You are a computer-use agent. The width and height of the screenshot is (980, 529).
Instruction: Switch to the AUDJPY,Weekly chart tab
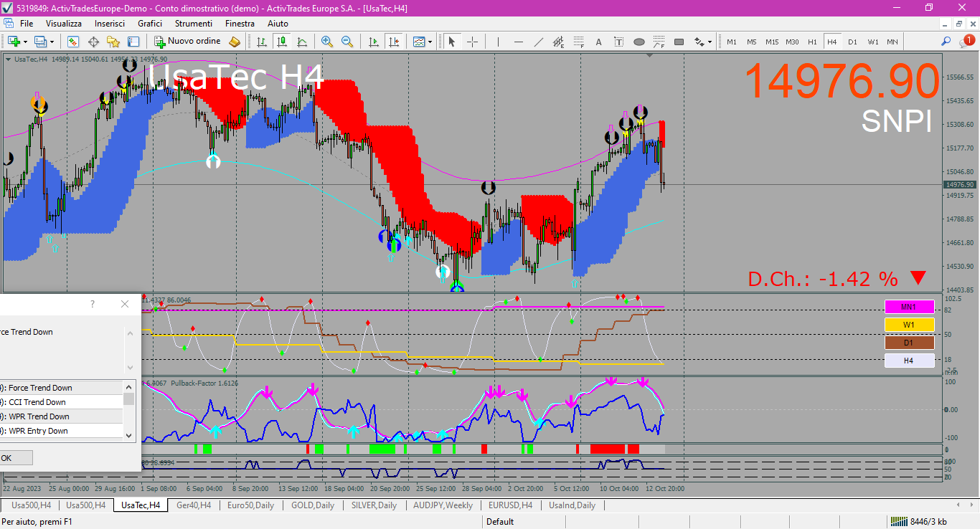pyautogui.click(x=443, y=505)
